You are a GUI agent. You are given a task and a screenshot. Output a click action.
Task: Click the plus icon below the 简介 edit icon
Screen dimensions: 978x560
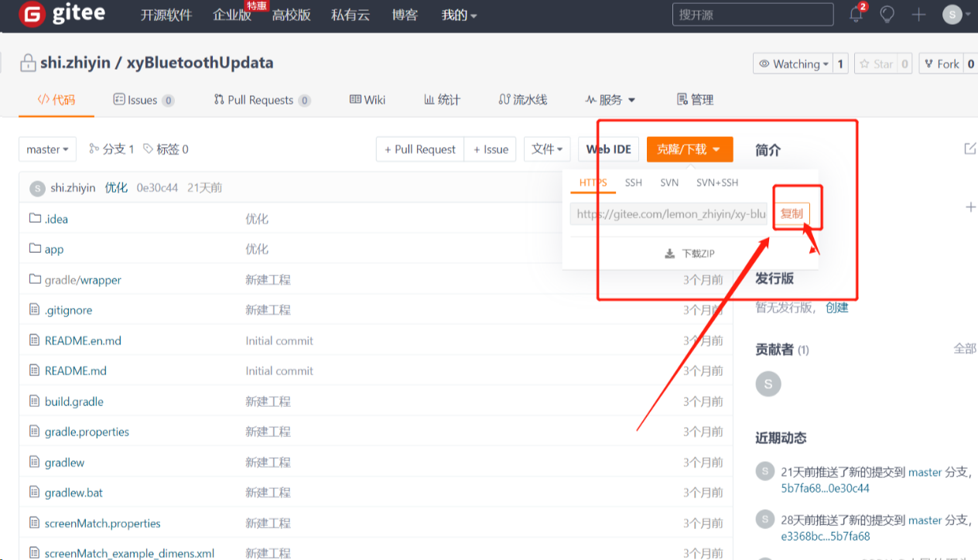[x=970, y=207]
